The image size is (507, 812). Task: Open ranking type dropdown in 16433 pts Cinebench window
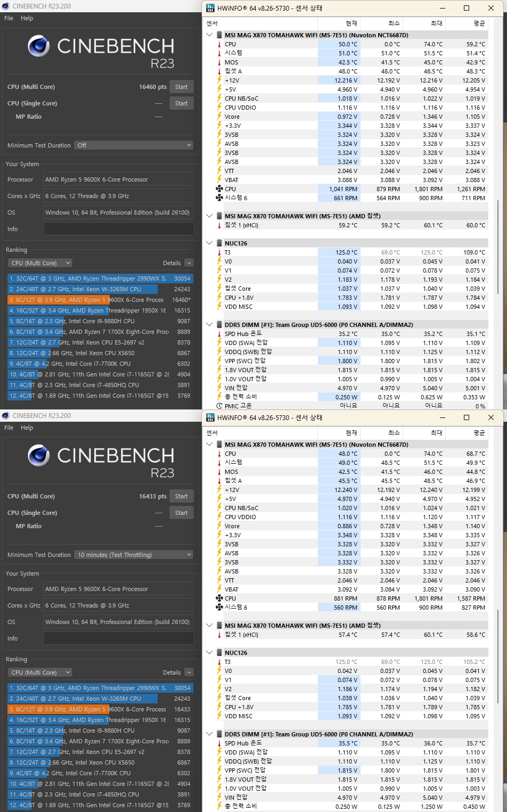point(40,672)
